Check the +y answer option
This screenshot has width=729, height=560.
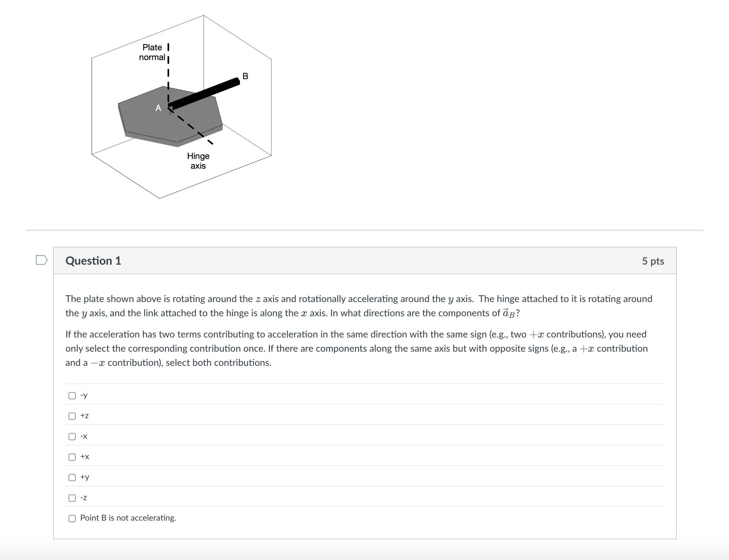pos(71,477)
